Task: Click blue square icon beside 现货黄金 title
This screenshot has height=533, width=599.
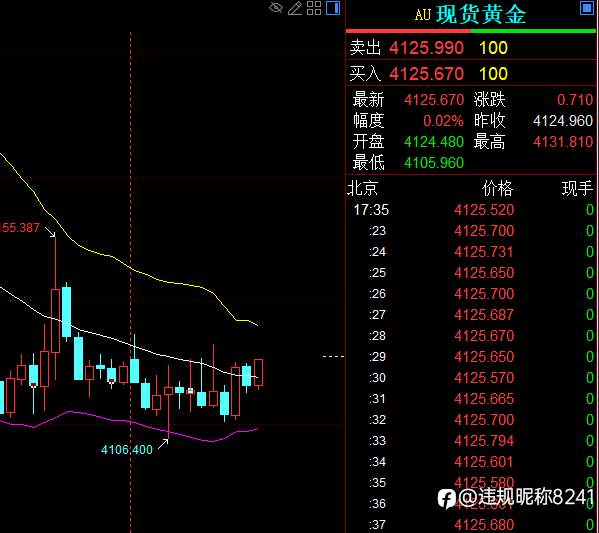Action: pyautogui.click(x=586, y=8)
